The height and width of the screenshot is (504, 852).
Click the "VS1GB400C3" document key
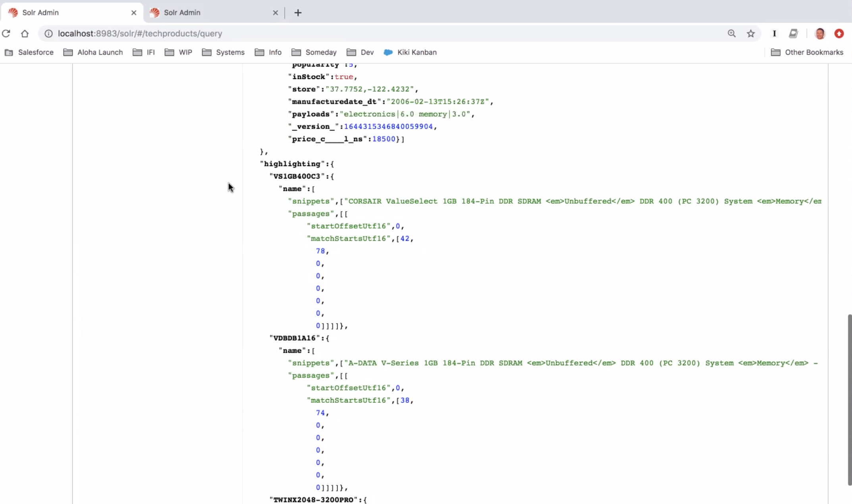point(297,176)
